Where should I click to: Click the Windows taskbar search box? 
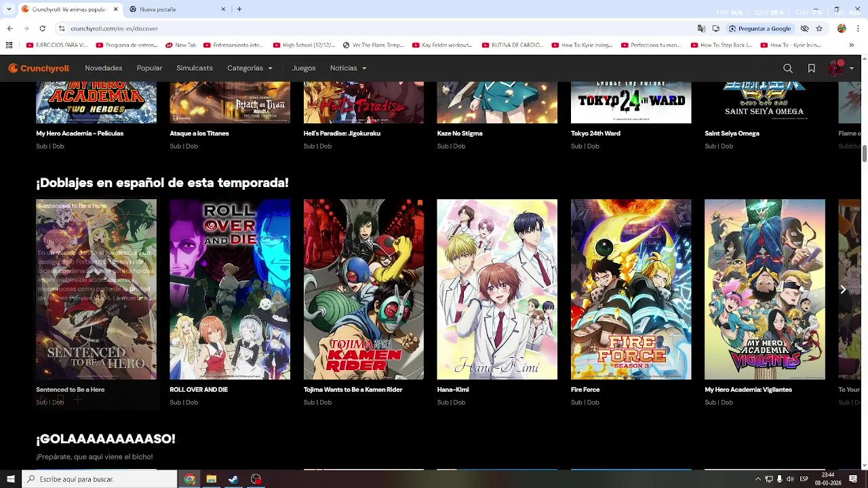(99, 479)
